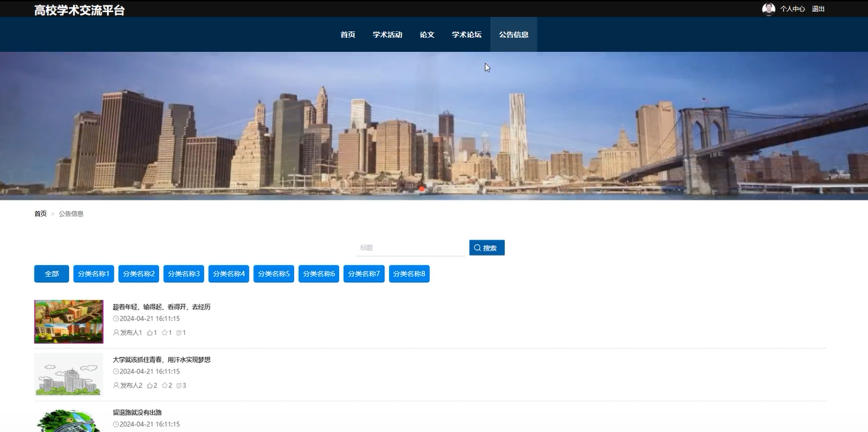The height and width of the screenshot is (432, 868).
Task: Click the publisher person icon beside 发布人2
Action: click(116, 385)
